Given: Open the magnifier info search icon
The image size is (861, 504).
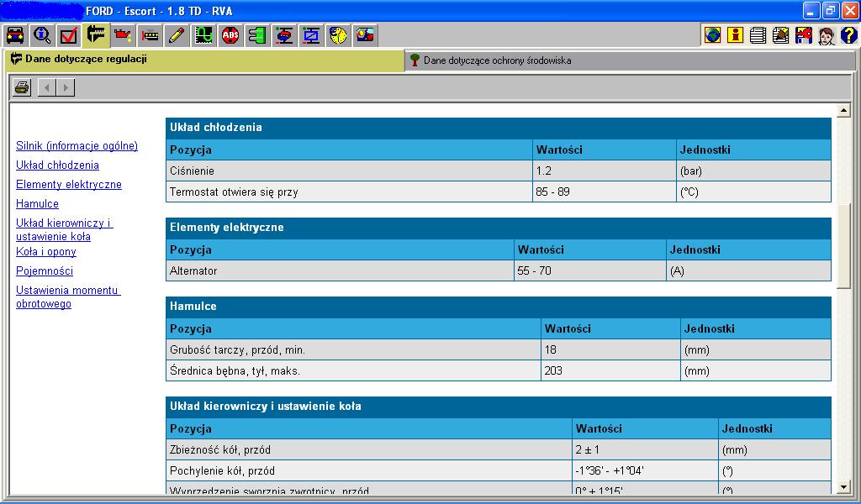Looking at the screenshot, I should [x=42, y=35].
